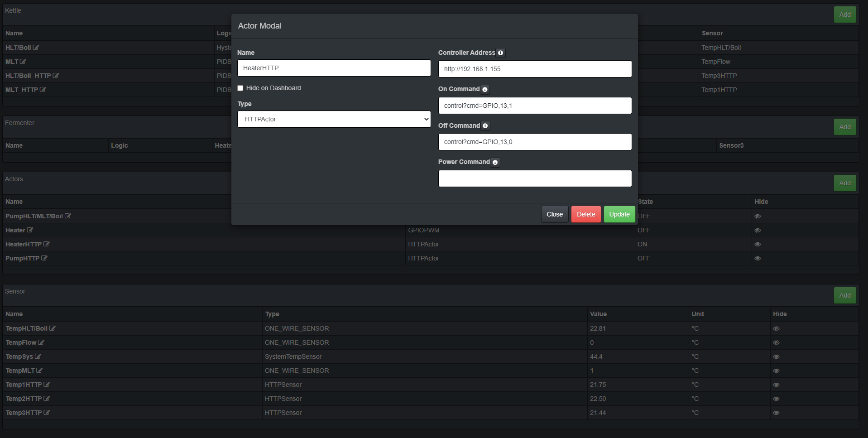
Task: Click the Value column header in Sensor table
Action: (598, 314)
